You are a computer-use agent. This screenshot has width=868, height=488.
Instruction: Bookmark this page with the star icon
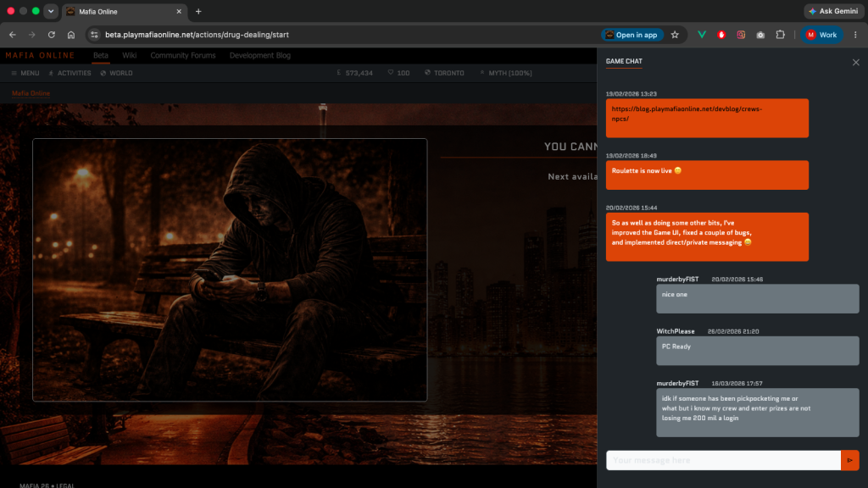[x=675, y=35]
